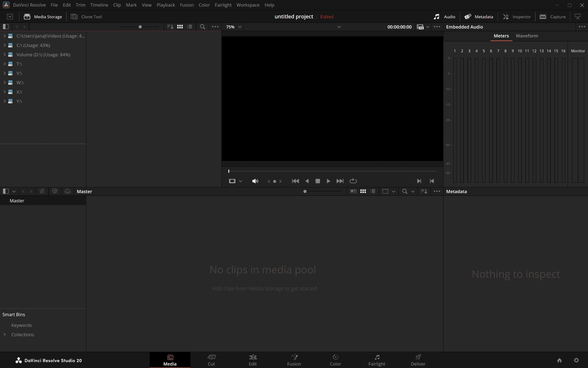The image size is (588, 368).
Task: Switch to the Waveform tab
Action: 526,36
